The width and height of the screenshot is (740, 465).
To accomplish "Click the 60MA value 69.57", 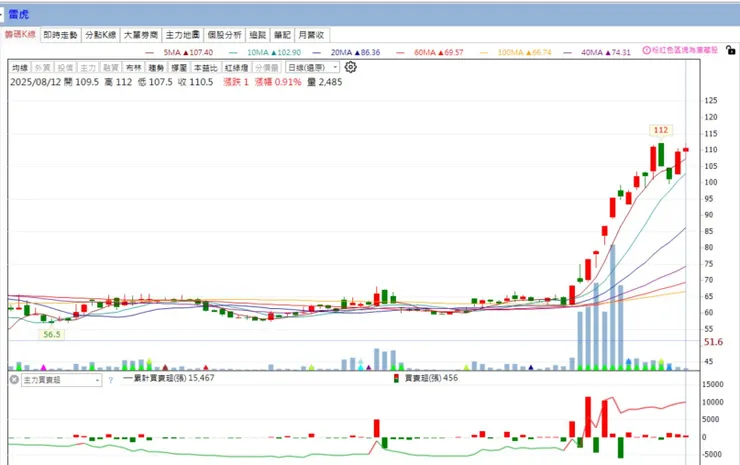I will tap(454, 52).
